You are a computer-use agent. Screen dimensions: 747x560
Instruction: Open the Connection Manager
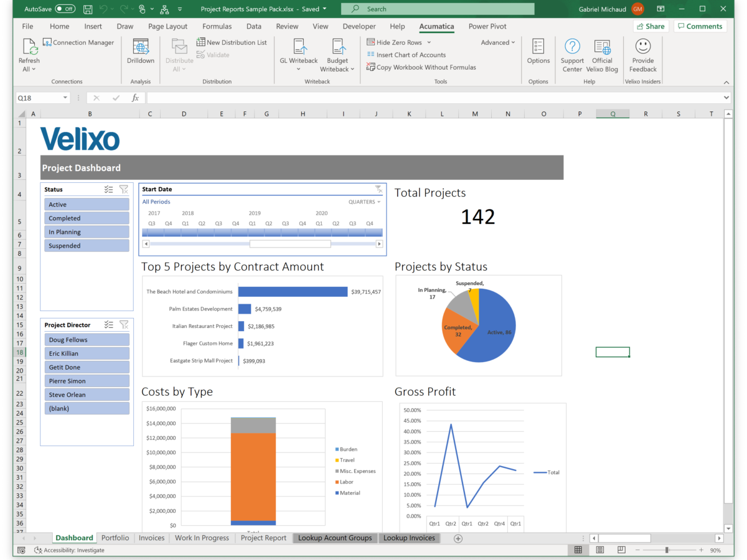click(78, 42)
